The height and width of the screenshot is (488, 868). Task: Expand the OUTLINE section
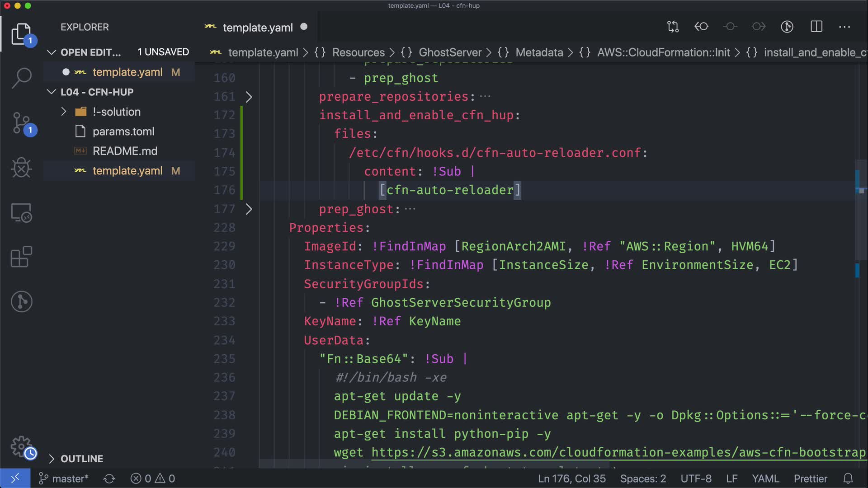pyautogui.click(x=52, y=459)
